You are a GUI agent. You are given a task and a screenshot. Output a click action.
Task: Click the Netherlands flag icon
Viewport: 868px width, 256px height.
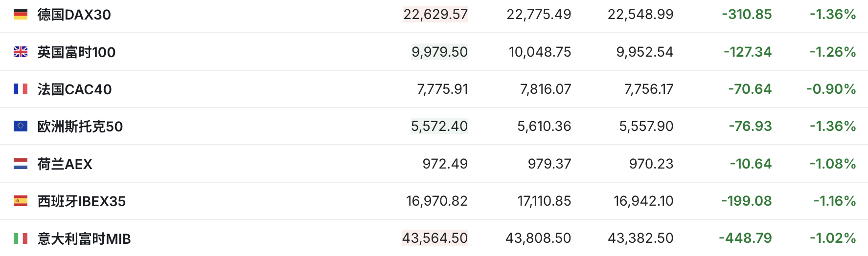[21, 164]
